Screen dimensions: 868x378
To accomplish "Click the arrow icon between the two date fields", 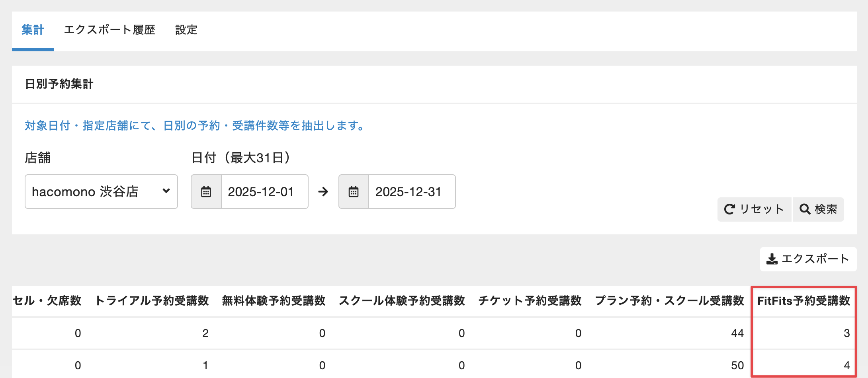I will coord(323,192).
